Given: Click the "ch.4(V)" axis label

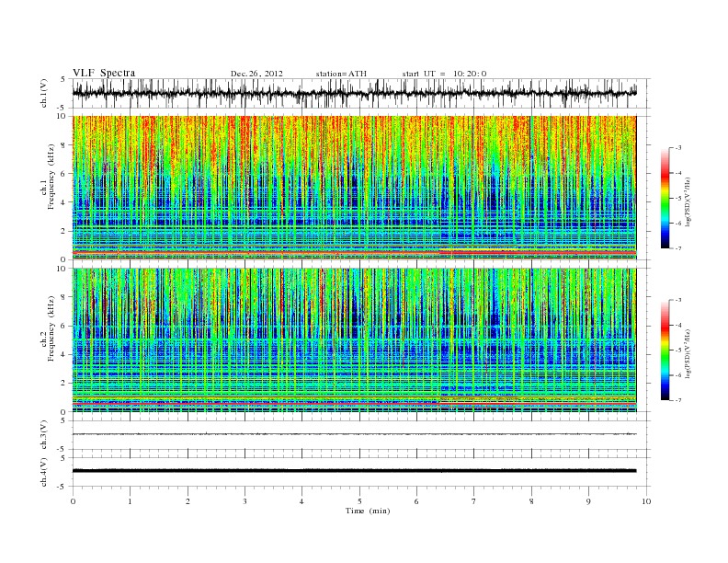Looking at the screenshot, I should coord(44,472).
